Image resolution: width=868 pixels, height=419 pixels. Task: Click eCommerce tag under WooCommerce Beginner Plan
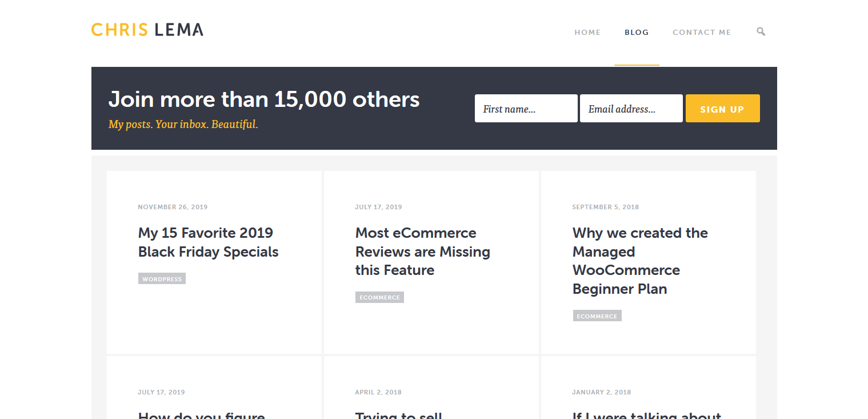coord(597,316)
